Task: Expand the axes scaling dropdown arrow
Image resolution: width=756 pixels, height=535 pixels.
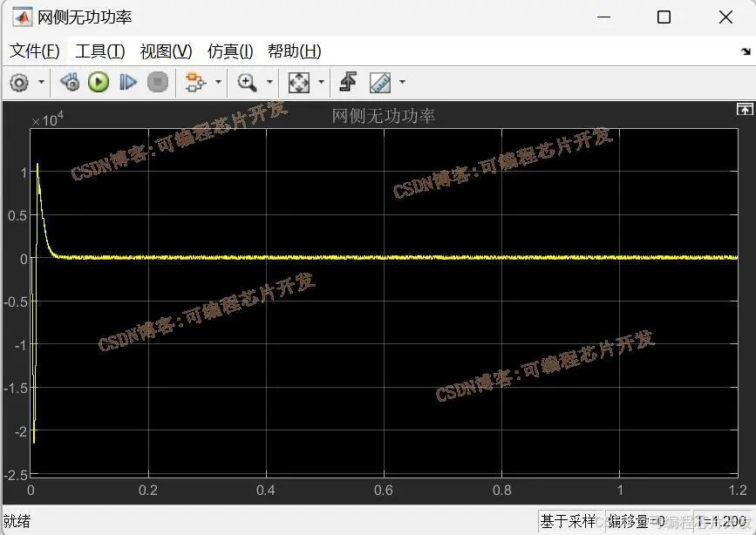Action: click(322, 83)
